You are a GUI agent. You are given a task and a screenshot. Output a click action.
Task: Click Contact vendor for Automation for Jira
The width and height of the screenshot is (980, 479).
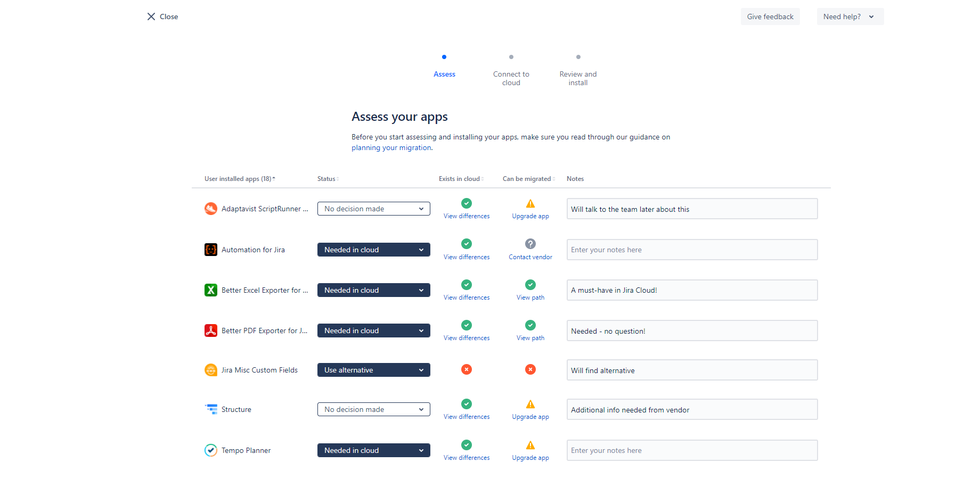(x=530, y=257)
